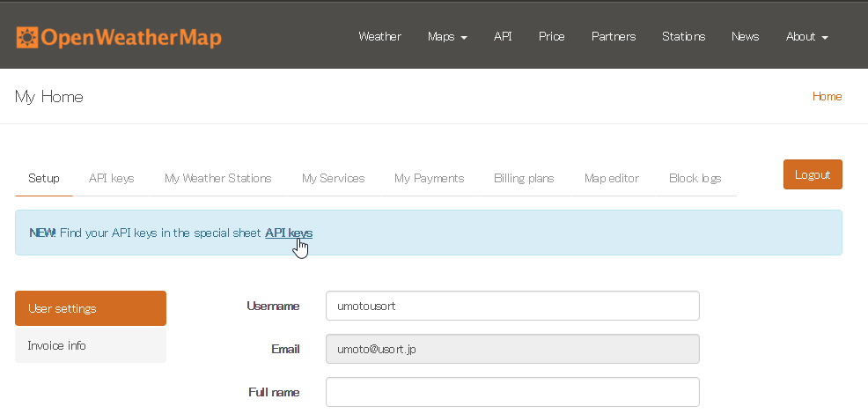Click the Email field label
Viewport: 868px width, 414px height.
285,349
